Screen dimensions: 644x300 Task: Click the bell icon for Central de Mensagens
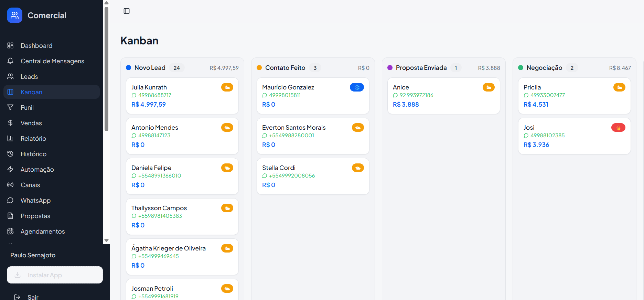click(x=10, y=61)
